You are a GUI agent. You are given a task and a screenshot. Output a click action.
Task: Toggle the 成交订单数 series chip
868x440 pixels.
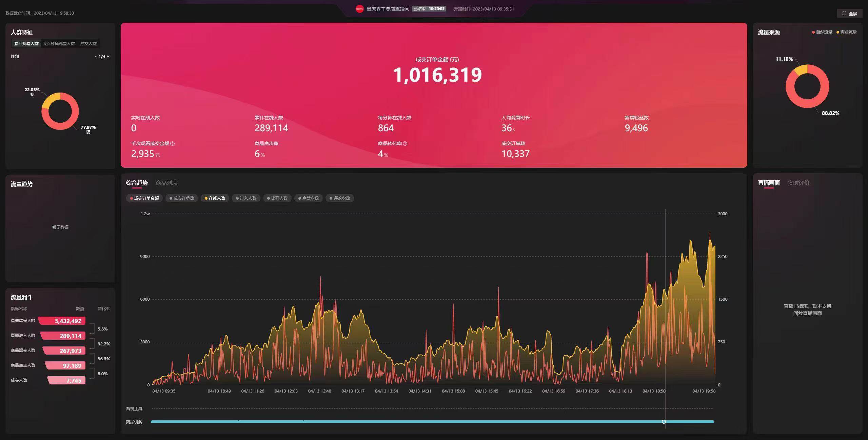tap(182, 198)
